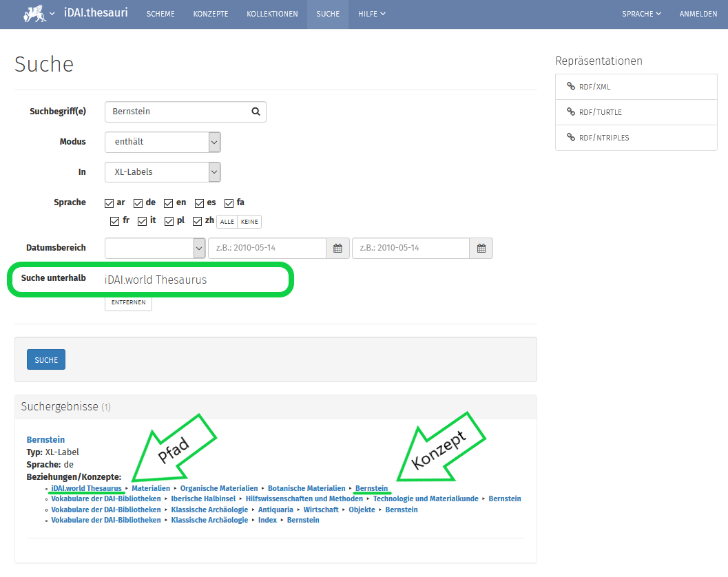This screenshot has width=728, height=577.
Task: Open the SUCHE navigation item
Action: [x=328, y=14]
